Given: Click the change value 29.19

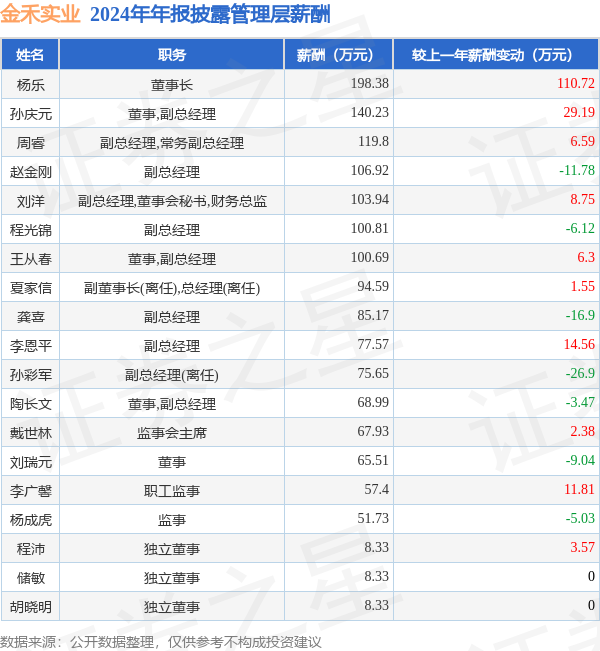Looking at the screenshot, I should click(579, 112).
